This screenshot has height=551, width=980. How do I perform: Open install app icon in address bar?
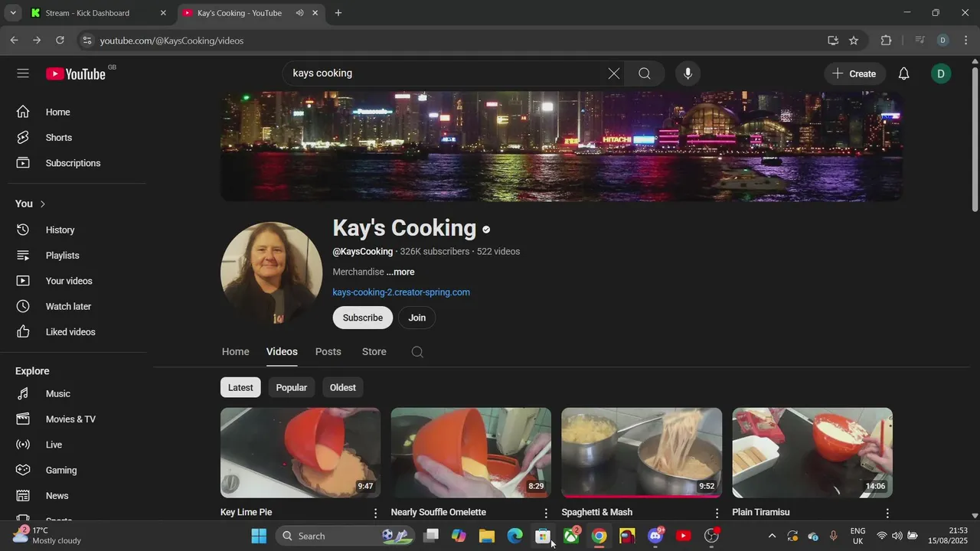coord(832,41)
